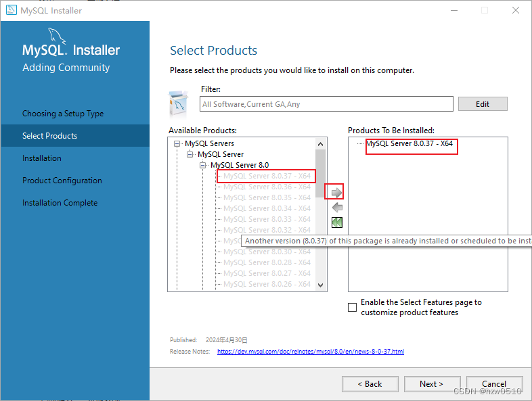Click the right arrow add product icon
Viewport: 532px width, 401px height.
tap(336, 193)
